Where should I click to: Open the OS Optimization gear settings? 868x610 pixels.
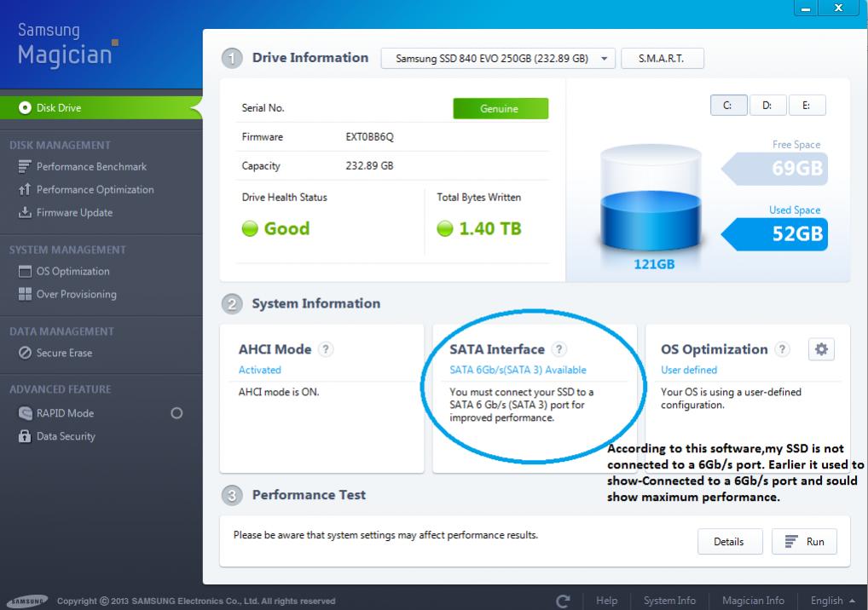821,349
